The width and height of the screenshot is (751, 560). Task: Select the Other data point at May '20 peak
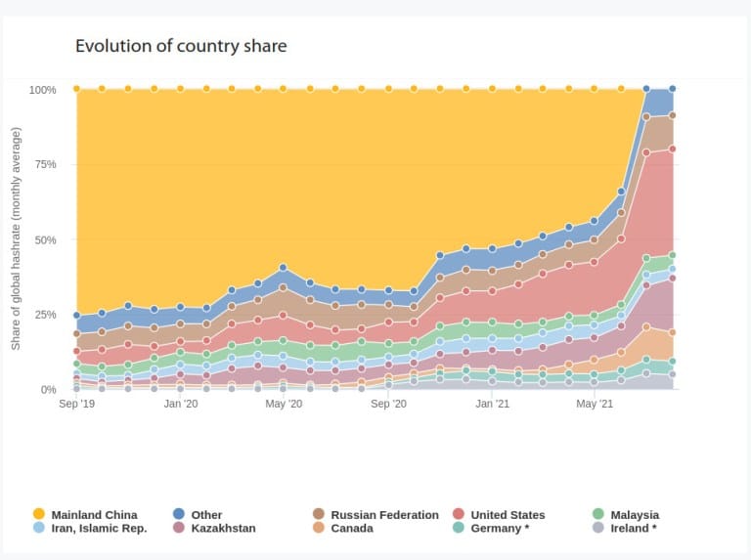pos(283,268)
